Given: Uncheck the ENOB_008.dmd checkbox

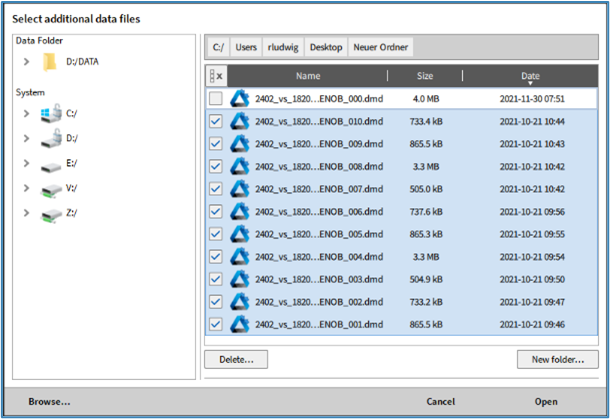Looking at the screenshot, I should [216, 166].
